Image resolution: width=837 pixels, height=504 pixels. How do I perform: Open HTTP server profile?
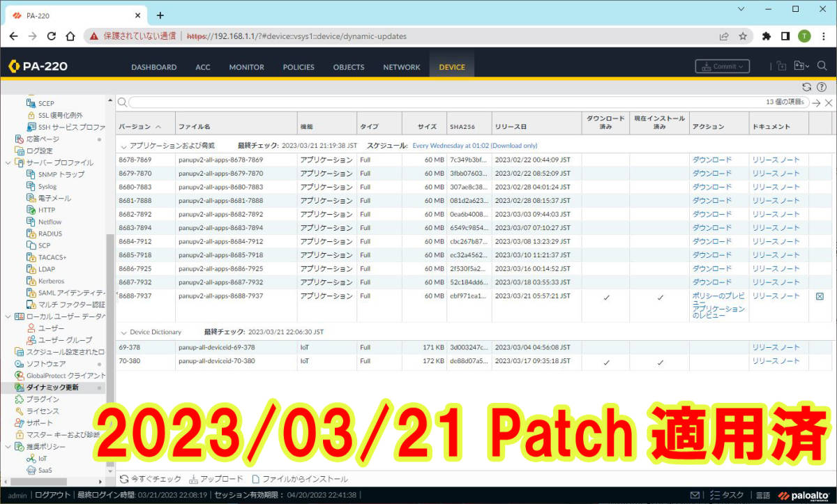[x=47, y=210]
